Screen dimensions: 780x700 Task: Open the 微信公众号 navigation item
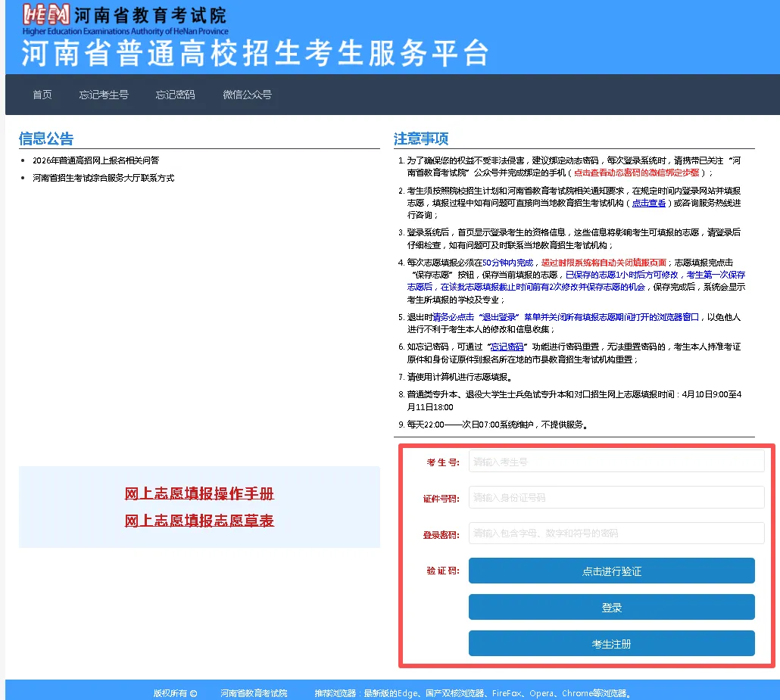point(247,95)
